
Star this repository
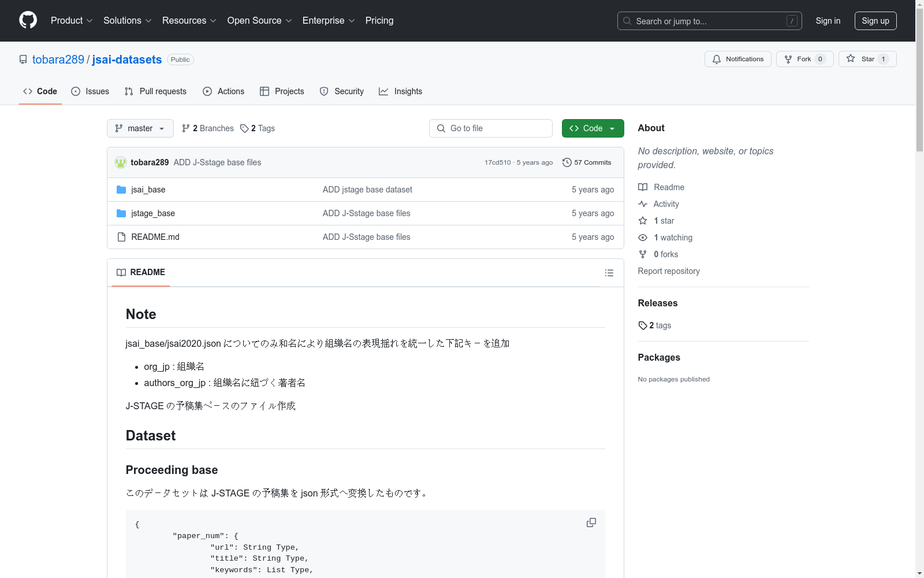pyautogui.click(x=867, y=59)
